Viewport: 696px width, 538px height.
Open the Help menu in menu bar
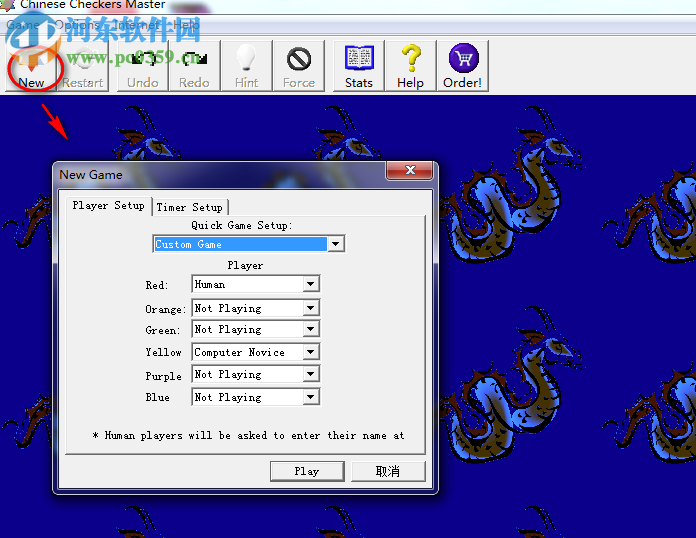186,25
